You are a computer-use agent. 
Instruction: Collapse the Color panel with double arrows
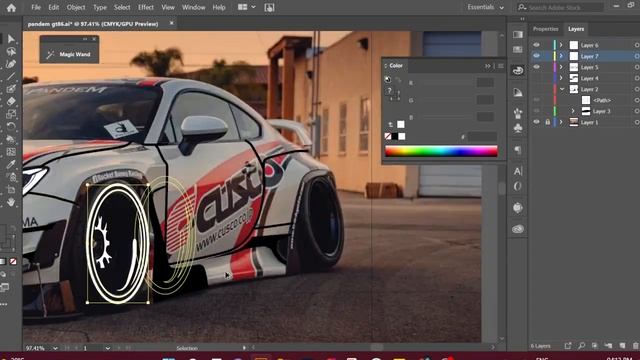pyautogui.click(x=488, y=66)
